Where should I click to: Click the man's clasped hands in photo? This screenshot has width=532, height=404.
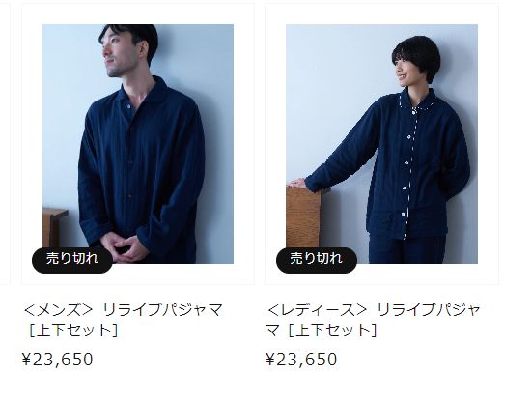[125, 246]
